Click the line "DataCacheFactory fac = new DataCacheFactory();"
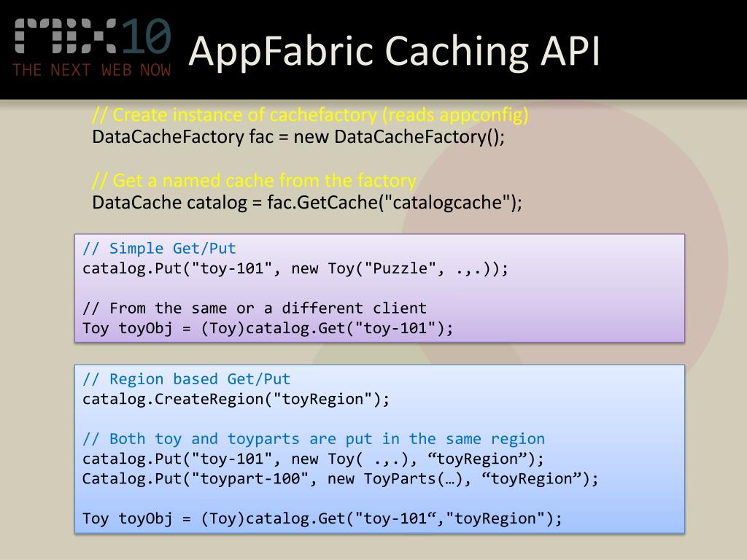Viewport: 747px width, 560px height. click(298, 137)
